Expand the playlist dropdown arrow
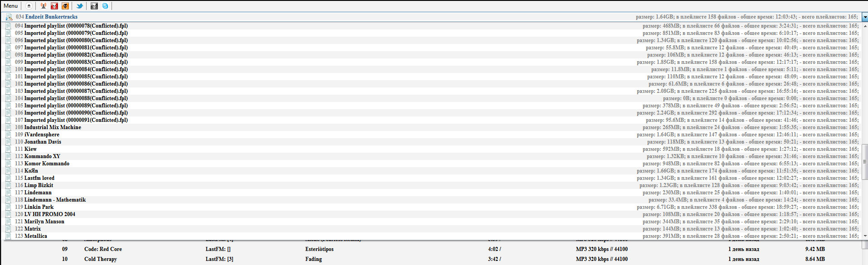This screenshot has width=868, height=265. (864, 17)
